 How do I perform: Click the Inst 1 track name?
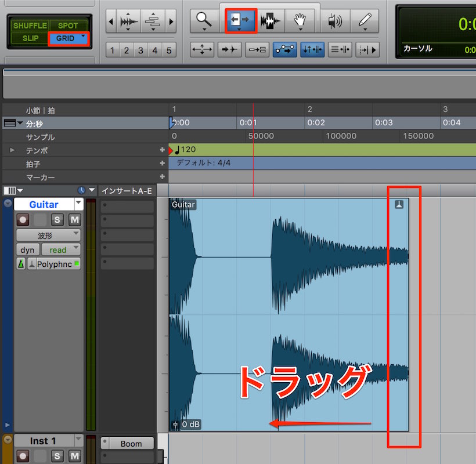tap(43, 441)
